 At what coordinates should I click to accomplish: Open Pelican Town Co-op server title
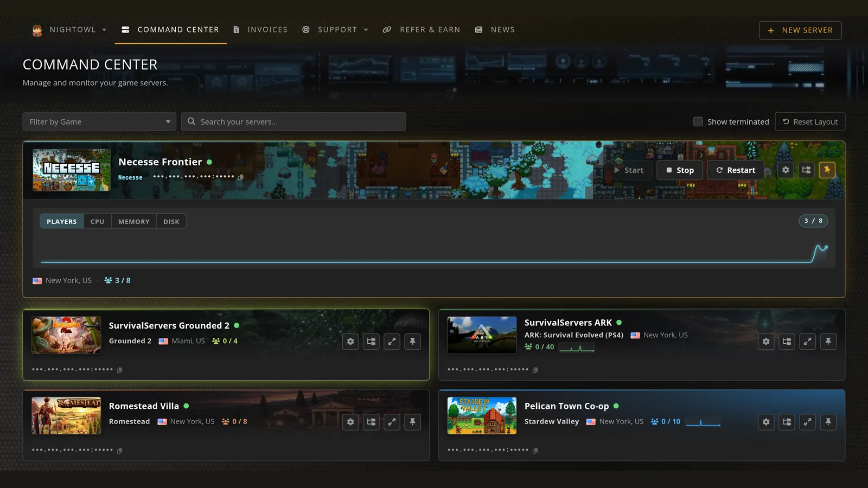click(x=566, y=406)
